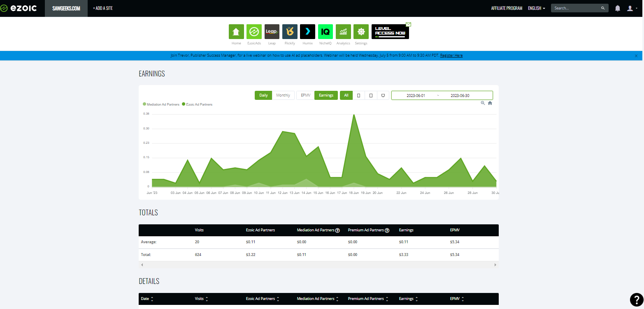Focus the top Search box
The height and width of the screenshot is (309, 644).
(x=576, y=8)
